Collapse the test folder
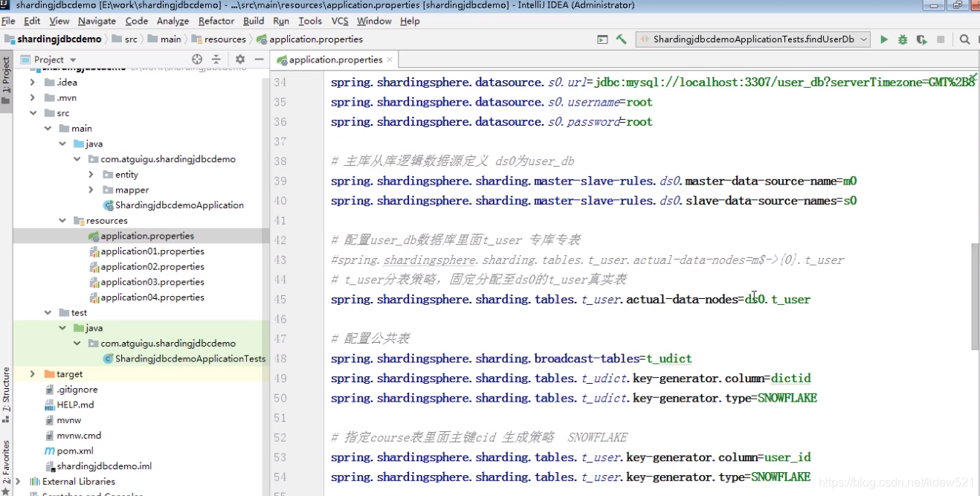The image size is (980, 496). [x=48, y=313]
